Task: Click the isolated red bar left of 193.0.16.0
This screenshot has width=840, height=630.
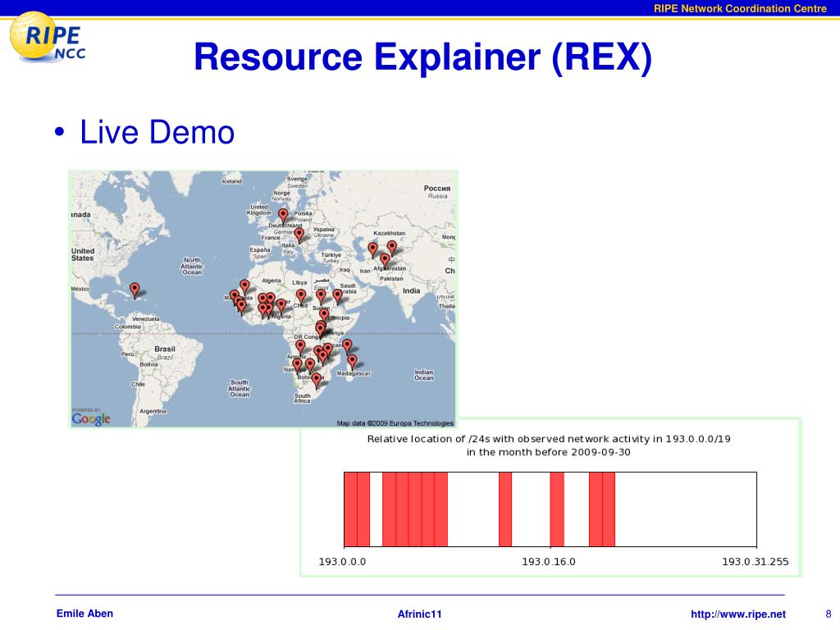Action: point(505,509)
